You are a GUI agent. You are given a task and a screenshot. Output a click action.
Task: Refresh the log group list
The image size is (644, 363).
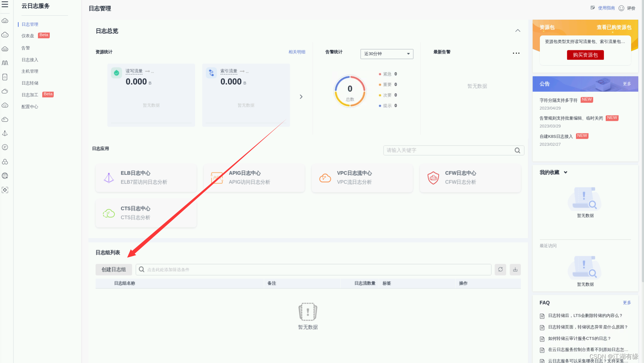pos(500,269)
